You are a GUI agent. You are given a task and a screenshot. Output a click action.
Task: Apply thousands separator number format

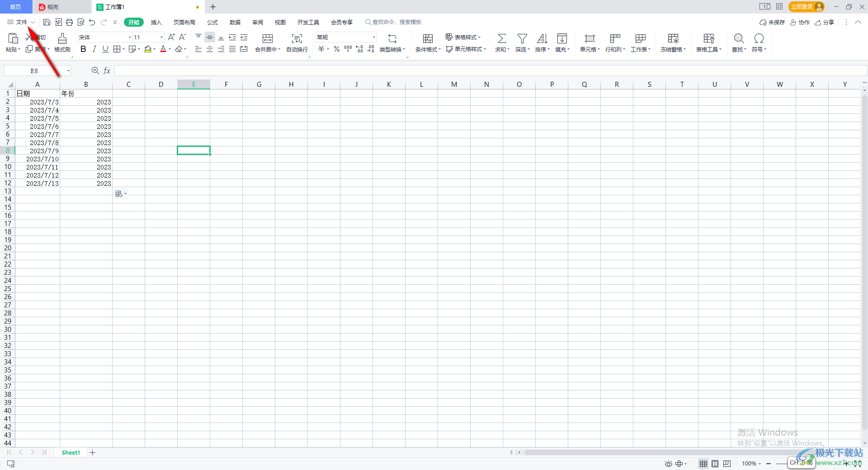pos(348,49)
